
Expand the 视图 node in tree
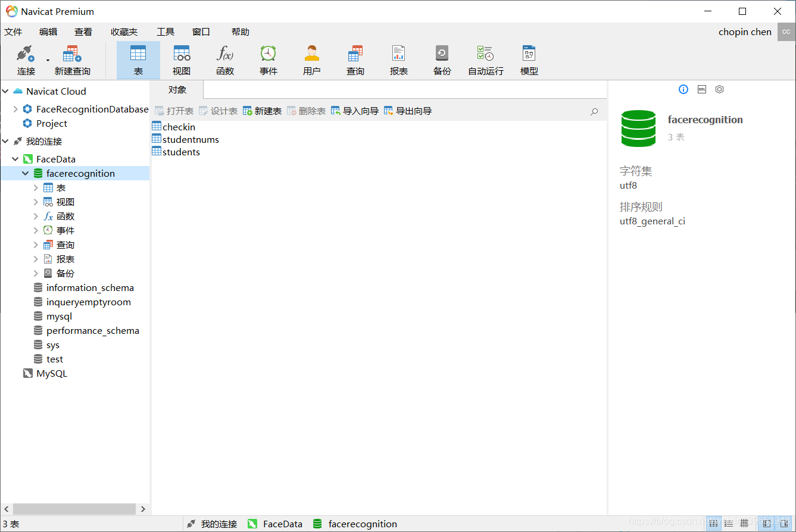point(36,202)
